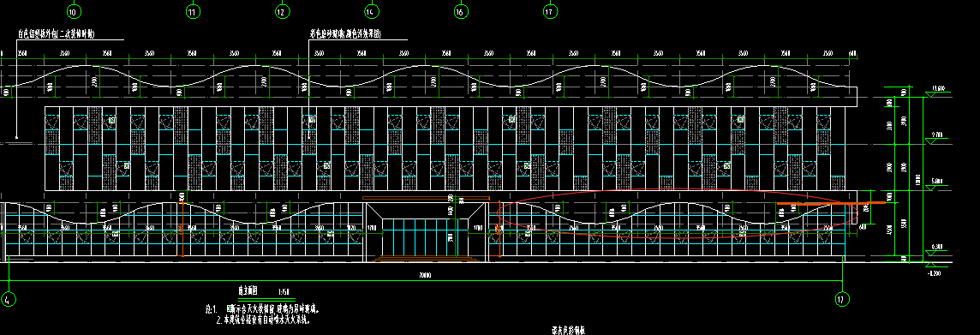Select note 1 about fire rescue windows
The image size is (980, 335).
[x=263, y=308]
